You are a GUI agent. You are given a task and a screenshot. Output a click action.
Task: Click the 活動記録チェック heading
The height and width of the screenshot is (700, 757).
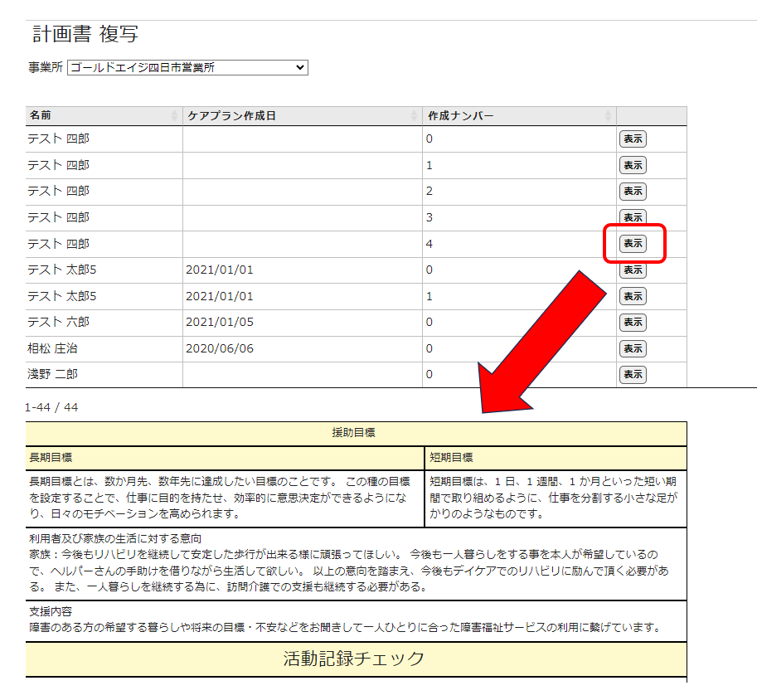tap(354, 659)
